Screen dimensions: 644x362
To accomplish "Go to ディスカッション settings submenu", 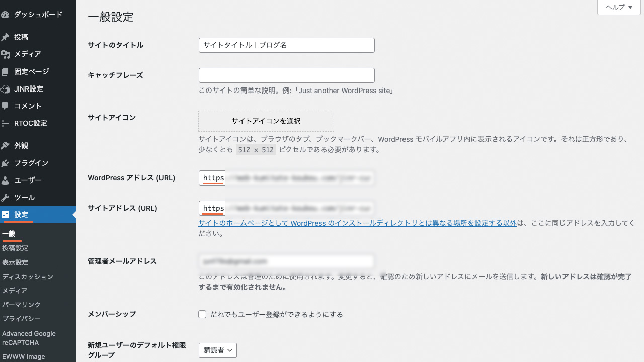I will [27, 277].
